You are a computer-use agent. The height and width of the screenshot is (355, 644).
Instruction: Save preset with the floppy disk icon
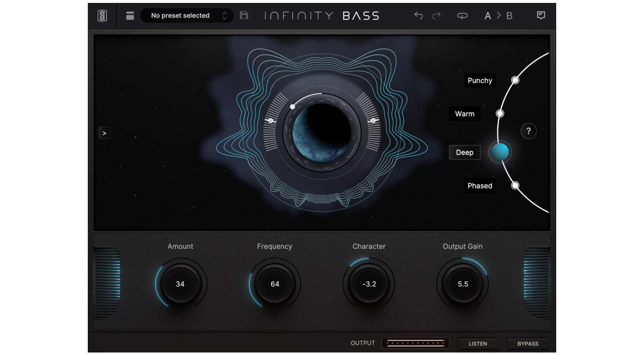244,15
